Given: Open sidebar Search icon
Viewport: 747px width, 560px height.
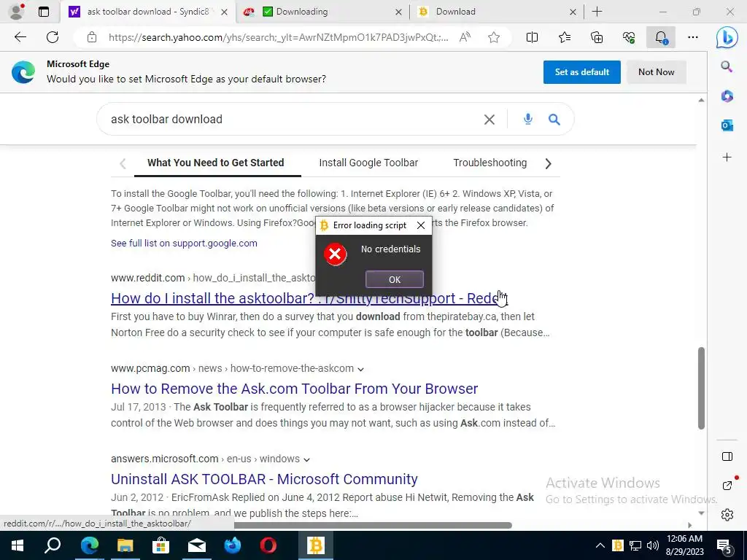Looking at the screenshot, I should pos(727,66).
